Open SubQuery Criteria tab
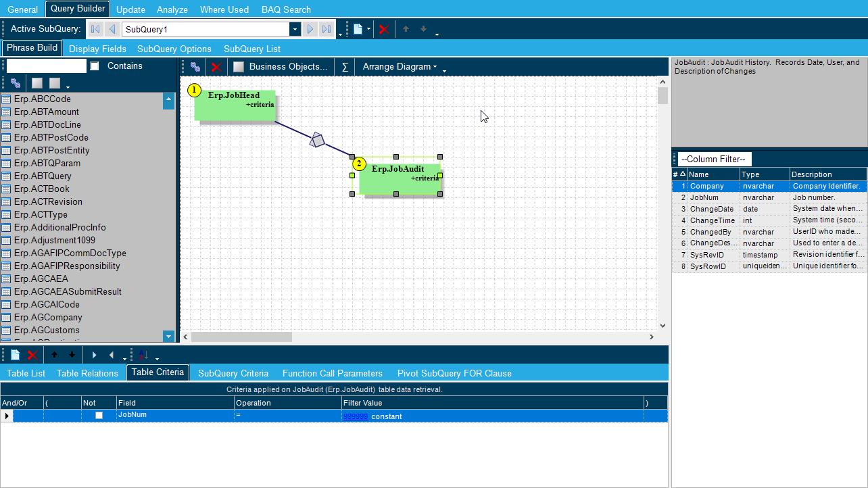This screenshot has width=868, height=488. tap(233, 373)
